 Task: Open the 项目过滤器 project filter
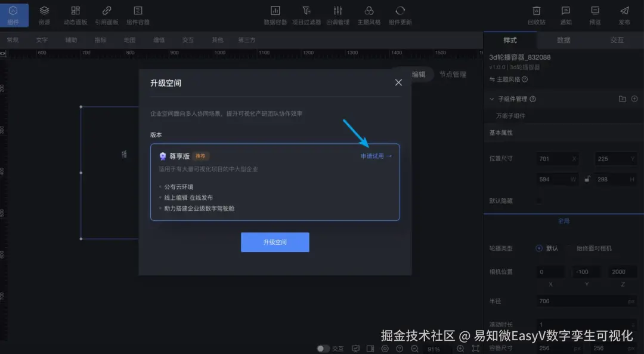(x=306, y=15)
